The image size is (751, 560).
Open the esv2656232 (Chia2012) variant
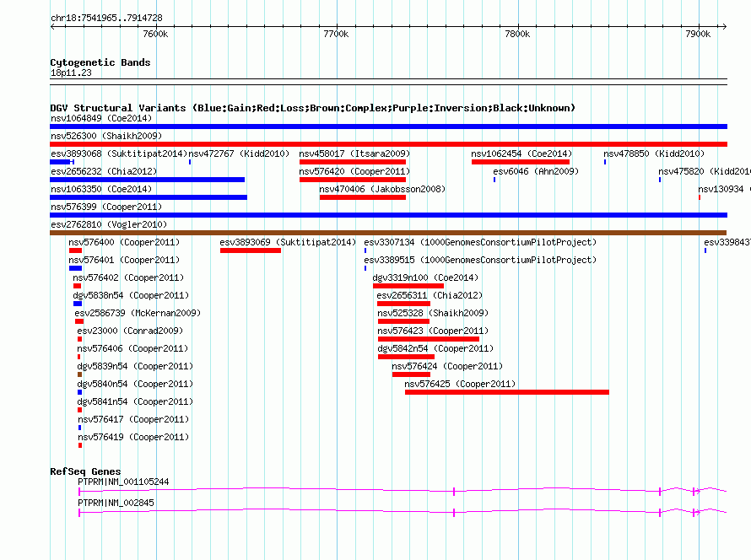pos(104,171)
